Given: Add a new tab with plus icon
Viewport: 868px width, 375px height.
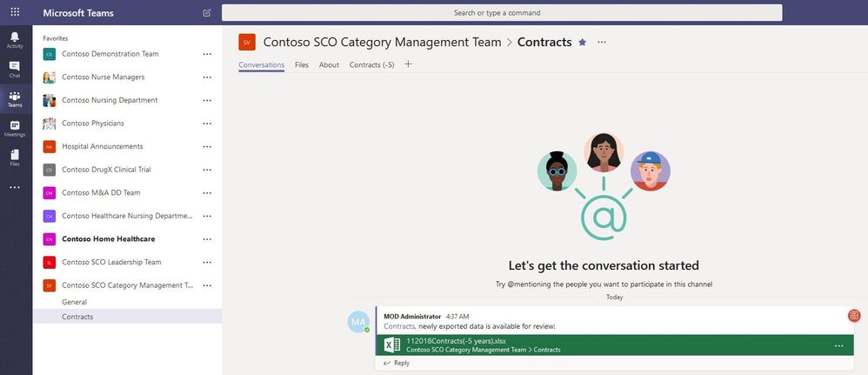Looking at the screenshot, I should point(408,64).
